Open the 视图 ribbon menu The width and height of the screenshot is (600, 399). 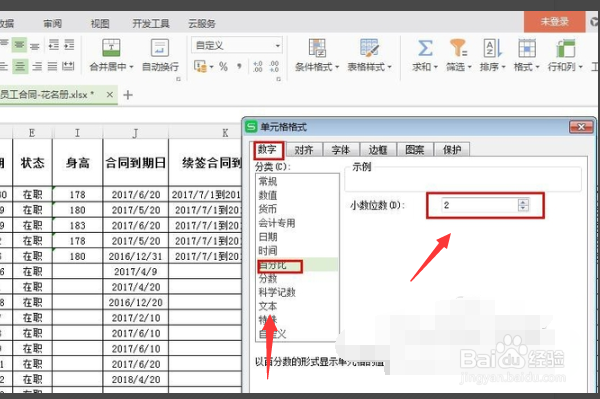(x=100, y=24)
